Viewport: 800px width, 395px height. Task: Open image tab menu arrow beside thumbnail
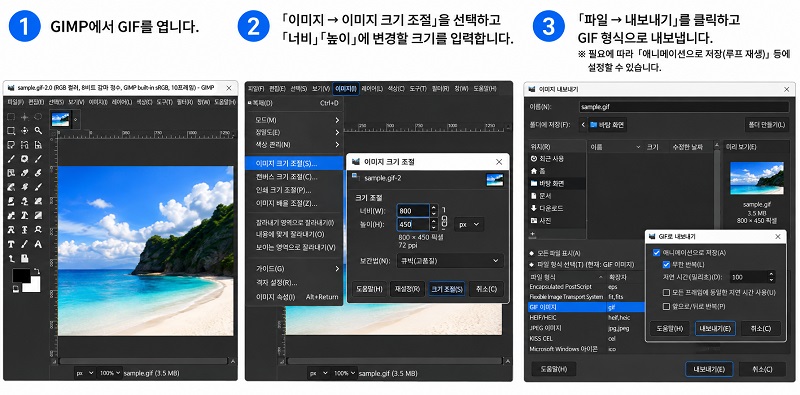(76, 119)
